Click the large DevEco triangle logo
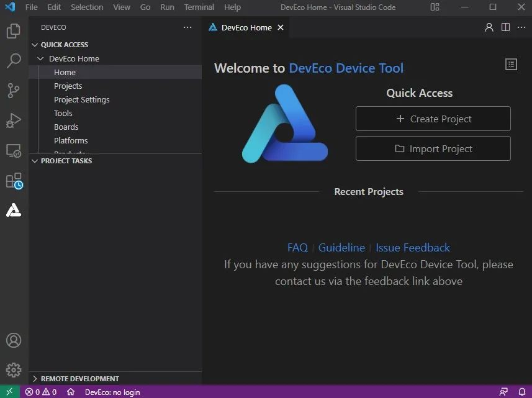 coord(285,124)
